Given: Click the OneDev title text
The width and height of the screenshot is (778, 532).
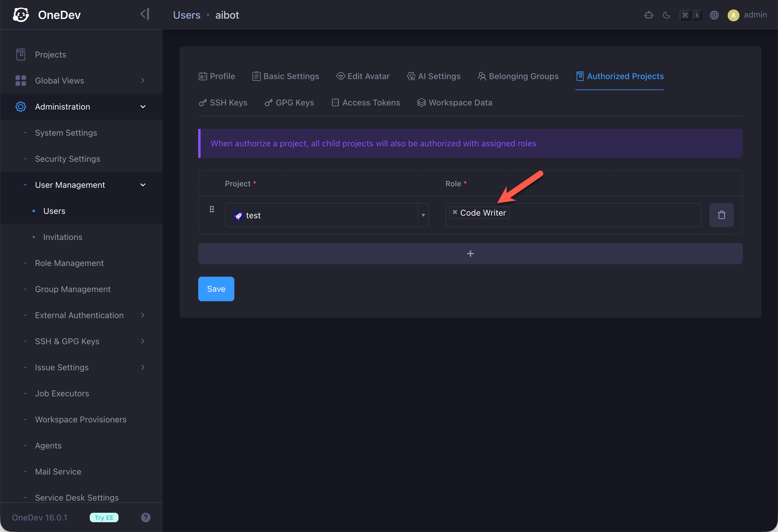Looking at the screenshot, I should (59, 15).
